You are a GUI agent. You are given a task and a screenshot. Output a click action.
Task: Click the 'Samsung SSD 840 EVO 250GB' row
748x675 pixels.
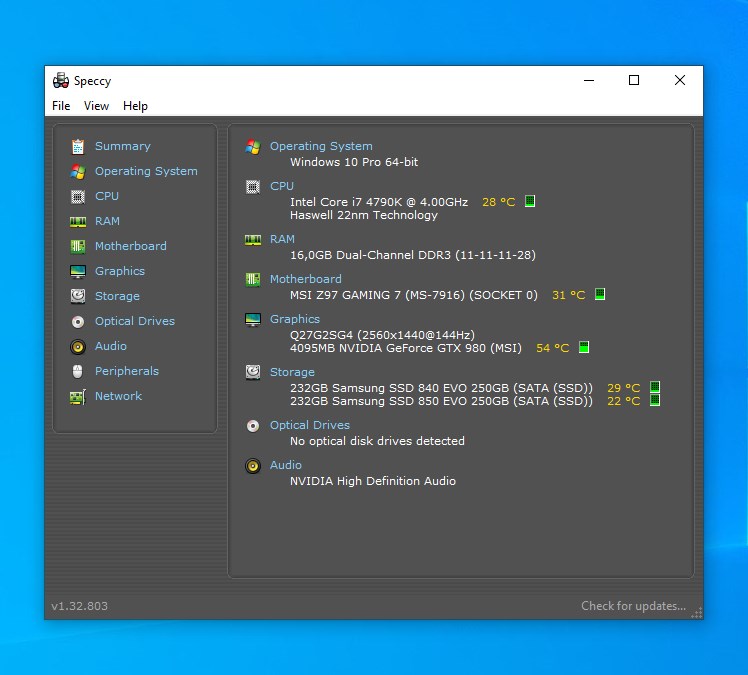pos(441,388)
